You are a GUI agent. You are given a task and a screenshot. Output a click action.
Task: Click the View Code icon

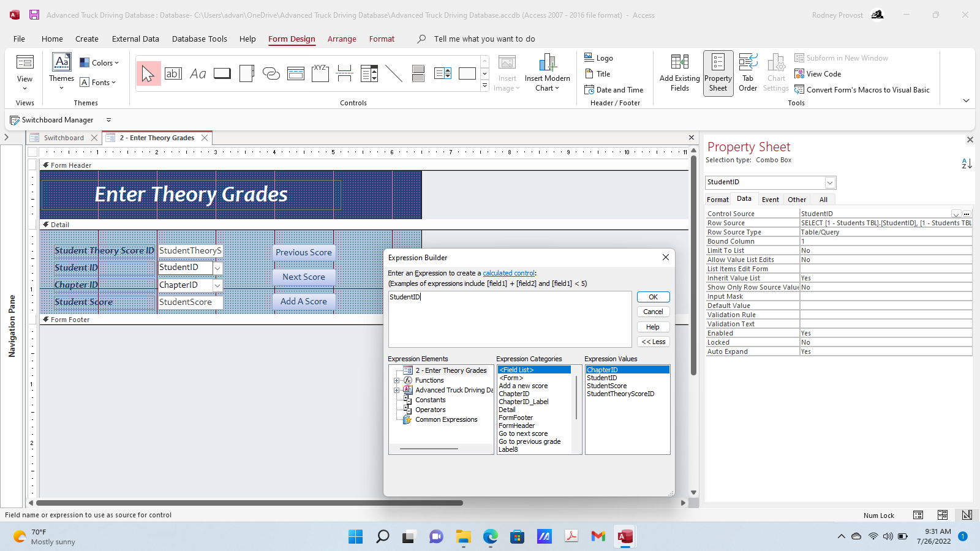799,74
